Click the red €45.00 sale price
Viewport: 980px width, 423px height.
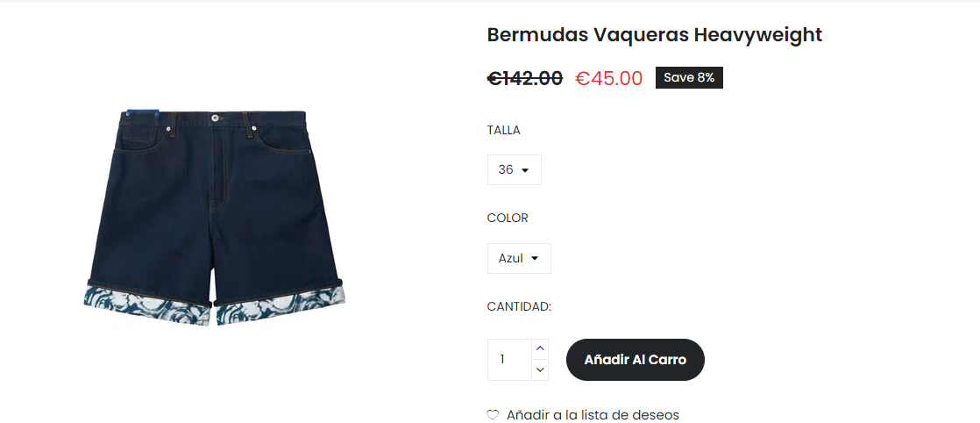608,78
